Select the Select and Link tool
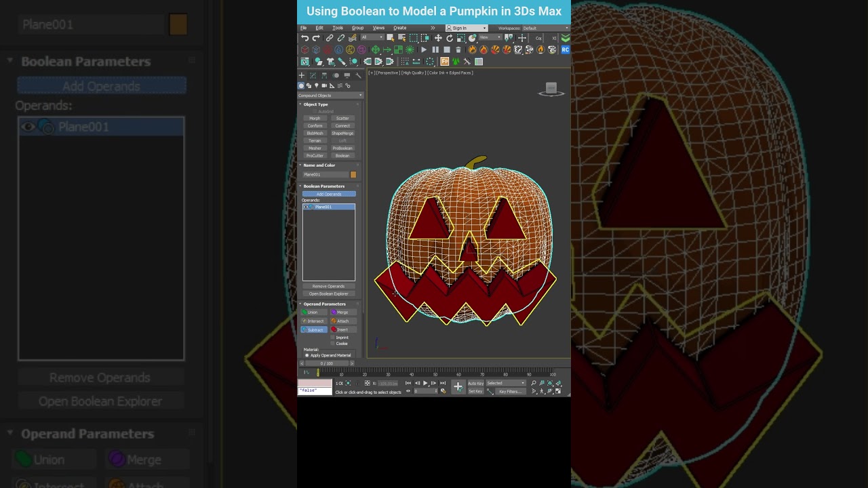The height and width of the screenshot is (488, 868). 330,38
